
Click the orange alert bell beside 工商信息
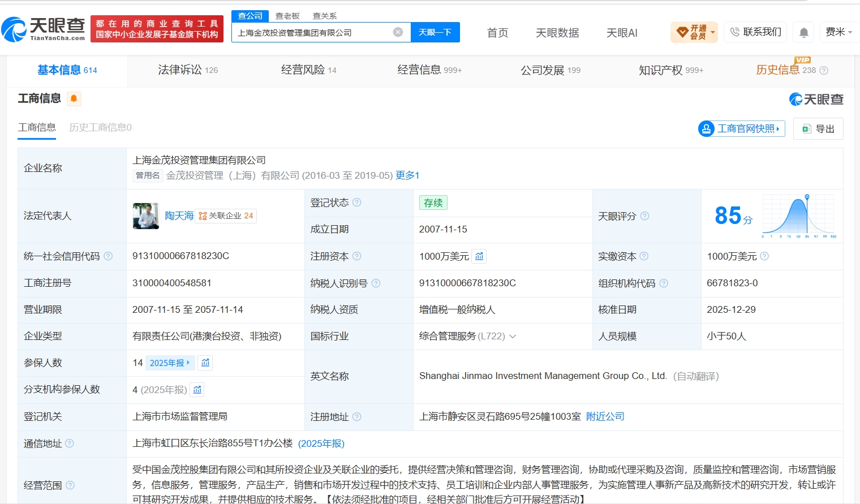74,99
